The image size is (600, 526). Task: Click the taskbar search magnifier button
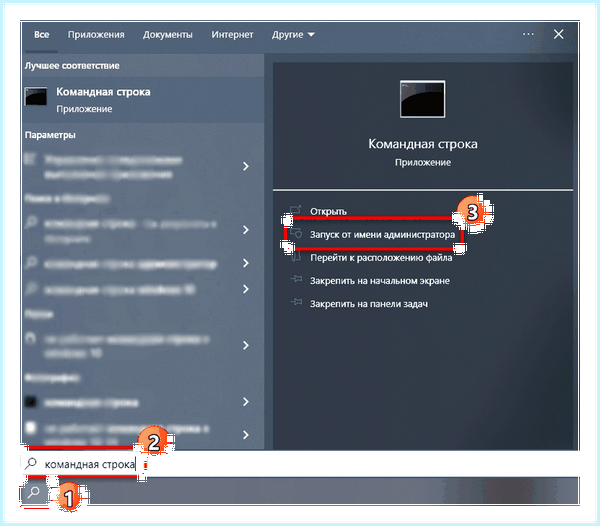click(34, 492)
